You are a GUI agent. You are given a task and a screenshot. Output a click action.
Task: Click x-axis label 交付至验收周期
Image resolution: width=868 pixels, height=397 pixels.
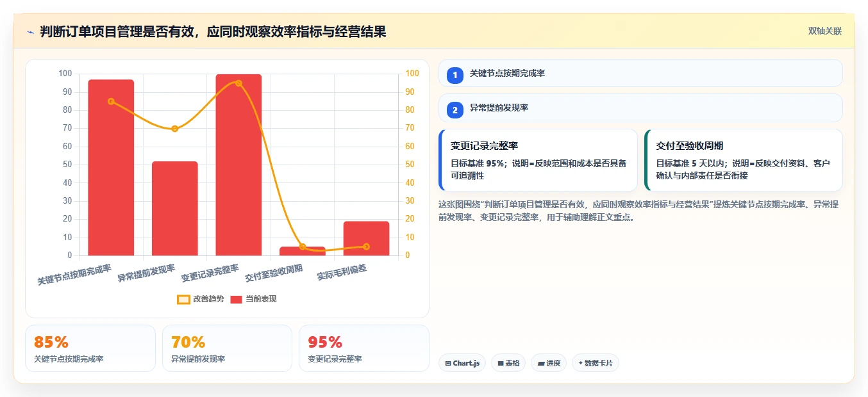tap(274, 273)
